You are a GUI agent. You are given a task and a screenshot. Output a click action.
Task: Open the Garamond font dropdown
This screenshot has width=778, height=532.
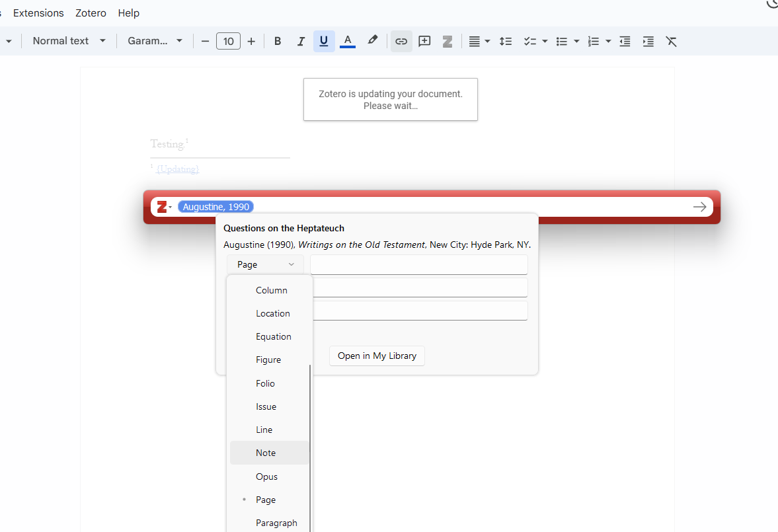coord(155,41)
